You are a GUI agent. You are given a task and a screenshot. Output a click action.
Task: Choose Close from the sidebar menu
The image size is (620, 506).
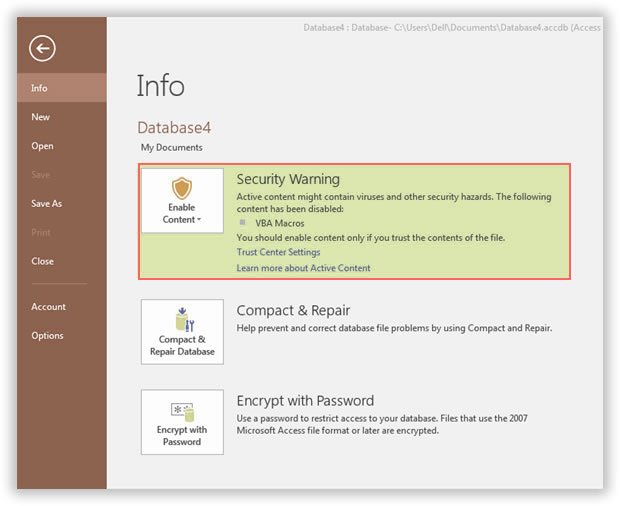(42, 261)
